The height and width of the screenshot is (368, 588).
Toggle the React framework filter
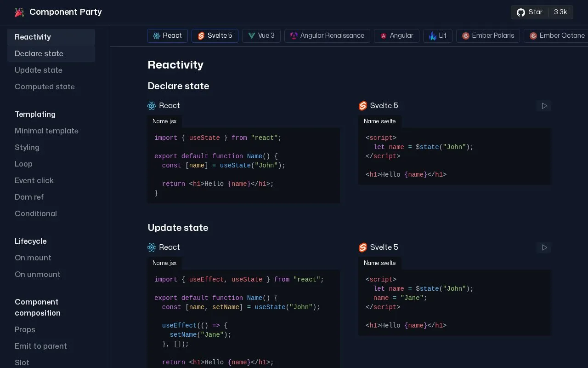click(167, 36)
